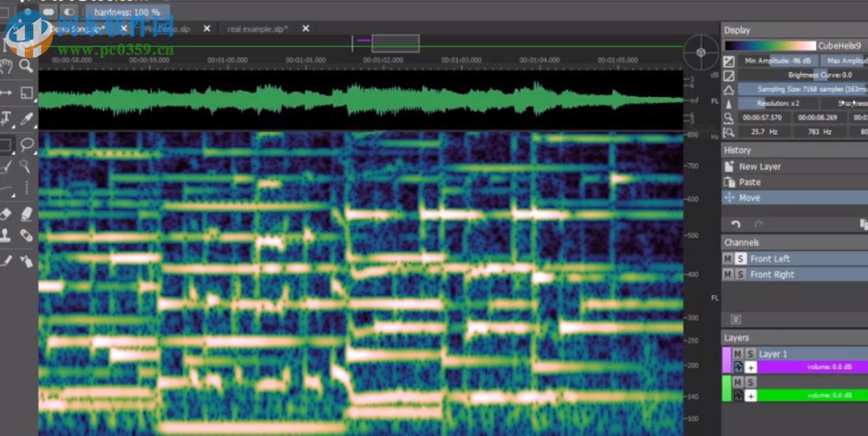Adjust the Sampling Size slider
This screenshot has width=868, height=436.
[803, 89]
